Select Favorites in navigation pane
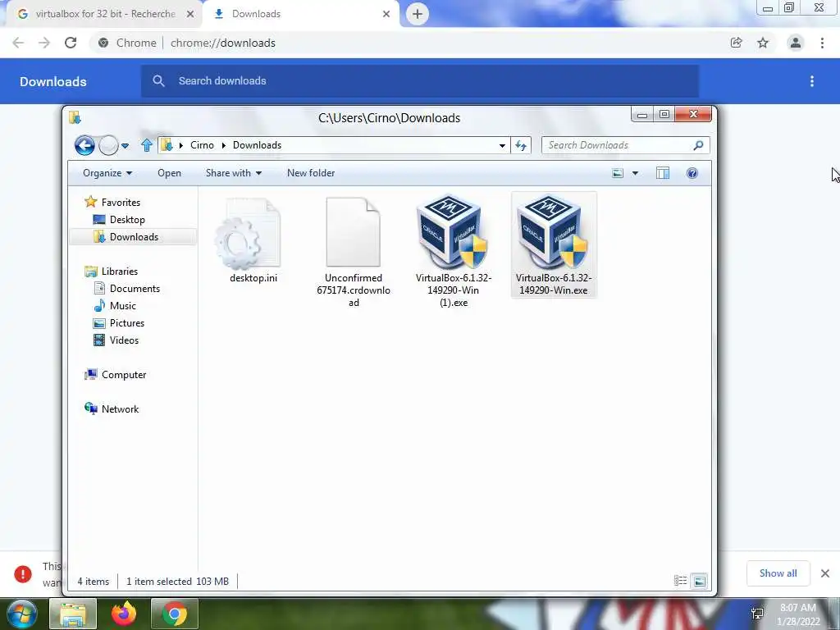 coord(112,202)
